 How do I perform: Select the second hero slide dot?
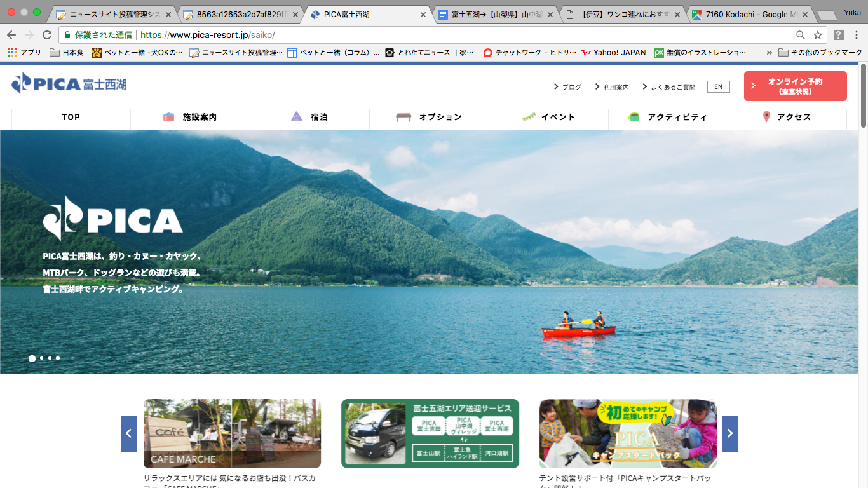click(41, 358)
